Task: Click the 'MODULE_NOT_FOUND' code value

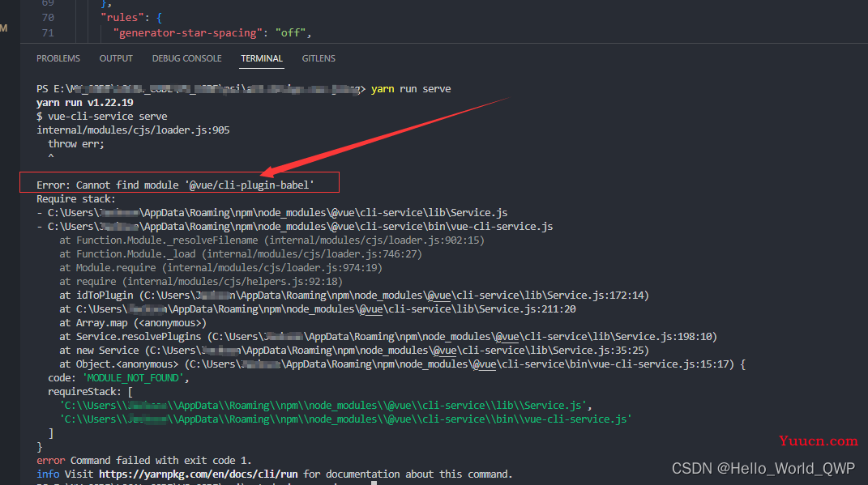Action: coord(133,377)
